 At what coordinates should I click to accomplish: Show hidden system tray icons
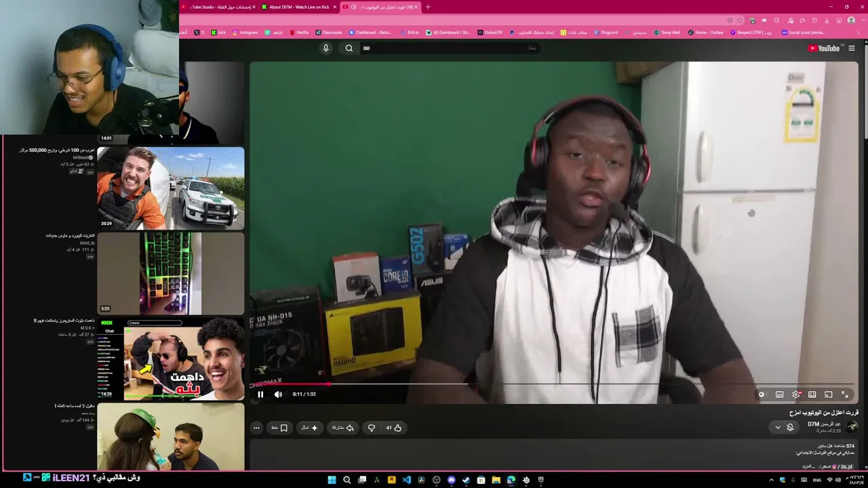tap(771, 480)
